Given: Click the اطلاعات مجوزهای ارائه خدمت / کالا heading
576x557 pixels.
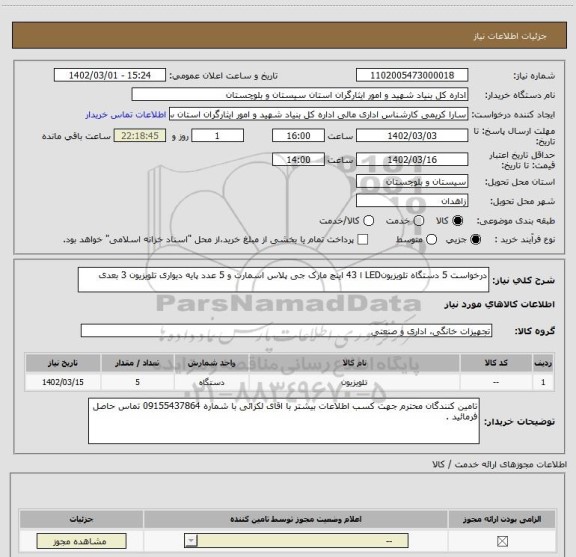Looking at the screenshot, I should pyautogui.click(x=499, y=464).
